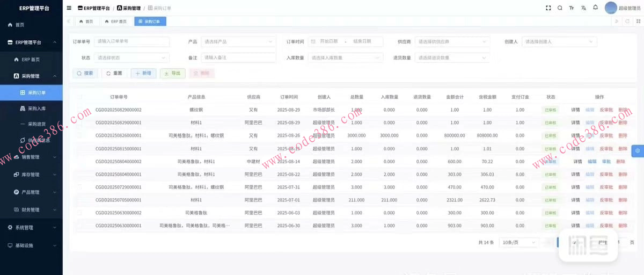
Task: Click supplier cell 中建材
Action: (x=253, y=161)
